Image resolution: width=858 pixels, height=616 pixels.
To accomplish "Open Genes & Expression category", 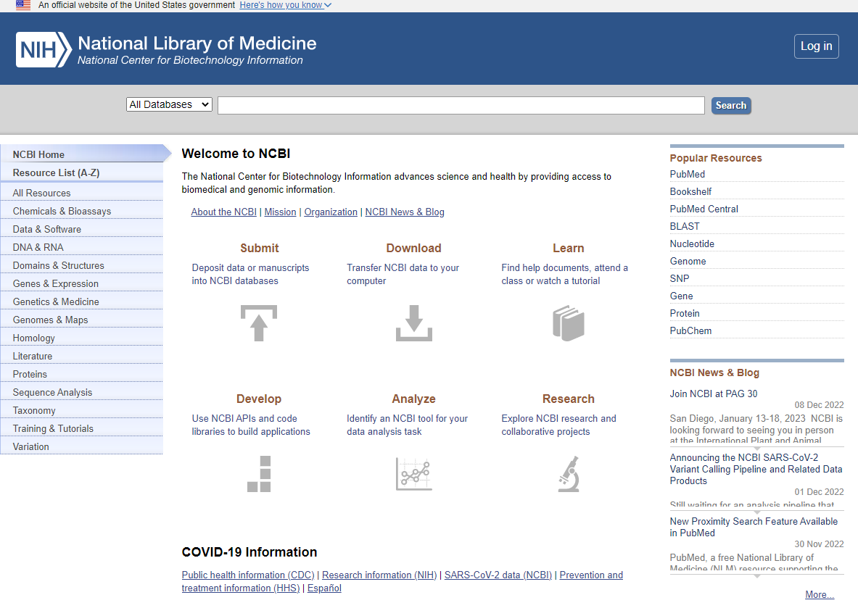I will point(81,283).
